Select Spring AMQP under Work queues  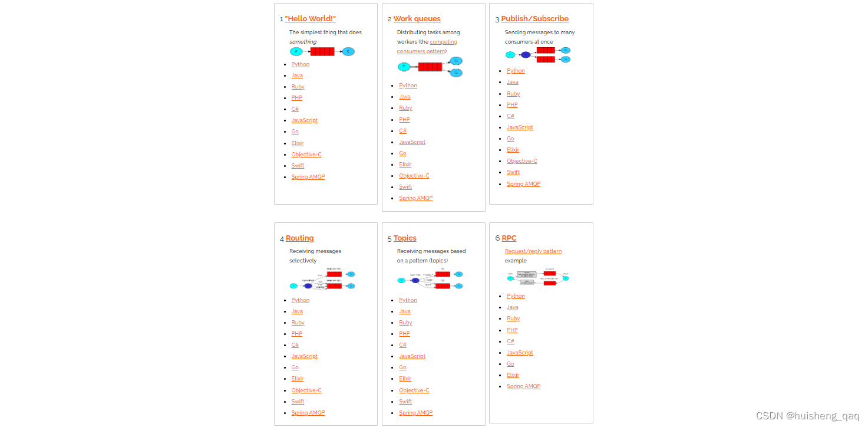(415, 198)
